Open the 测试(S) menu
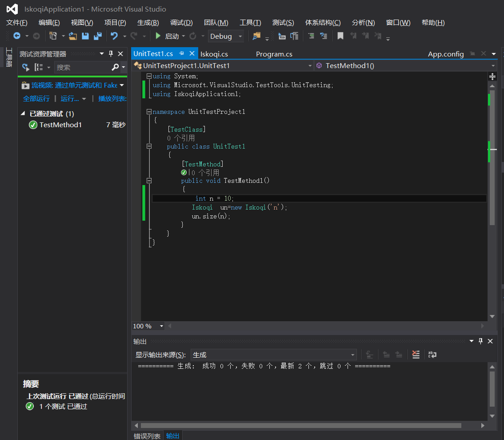Image resolution: width=504 pixels, height=440 pixels. (283, 23)
